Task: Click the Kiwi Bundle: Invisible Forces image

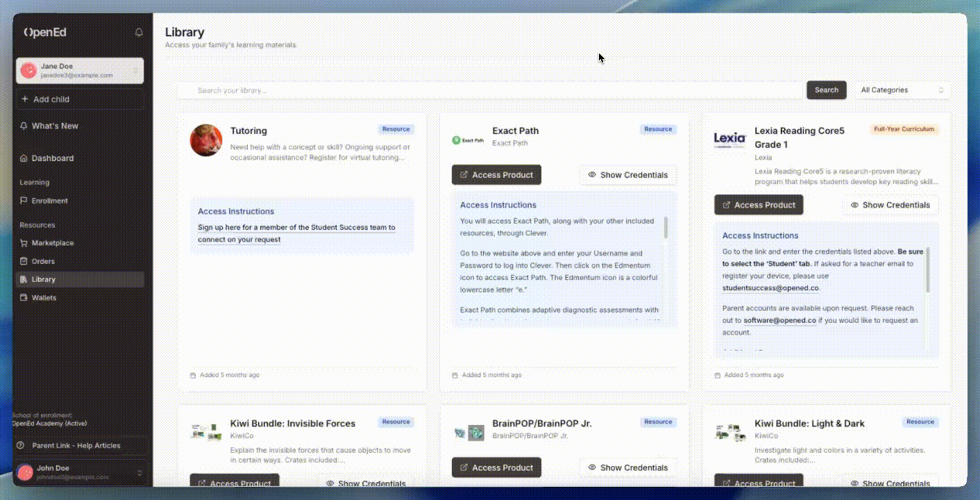Action: click(x=206, y=432)
